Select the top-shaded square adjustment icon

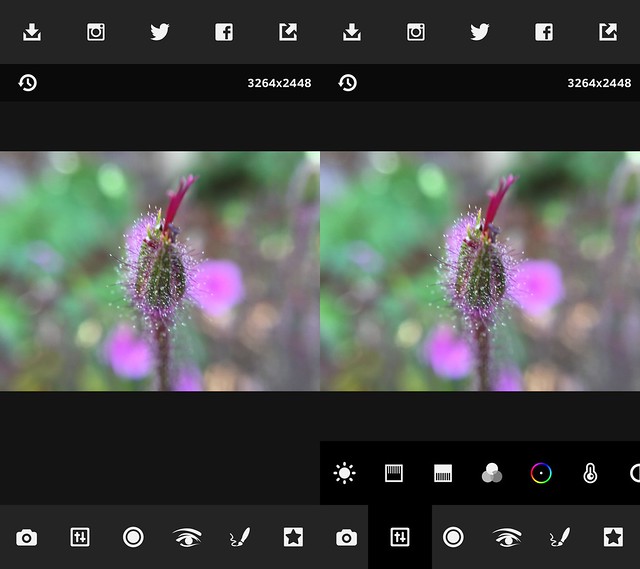click(x=394, y=473)
